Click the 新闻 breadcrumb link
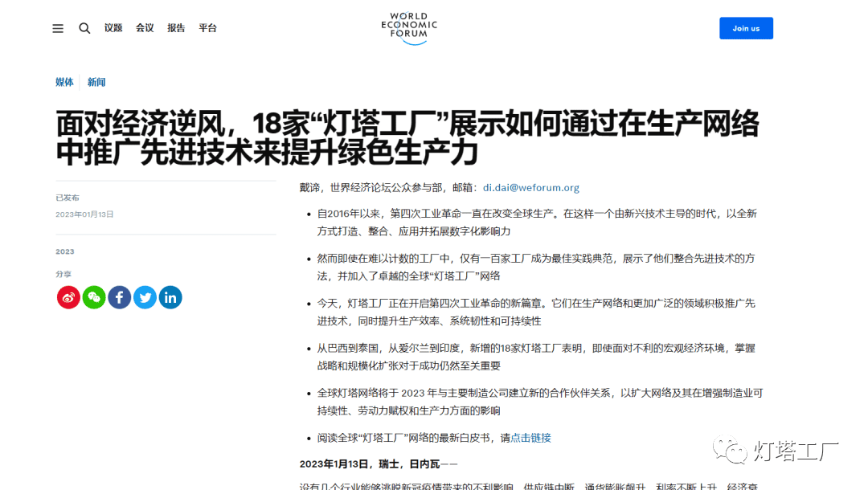Image resolution: width=868 pixels, height=490 pixels. click(x=96, y=82)
